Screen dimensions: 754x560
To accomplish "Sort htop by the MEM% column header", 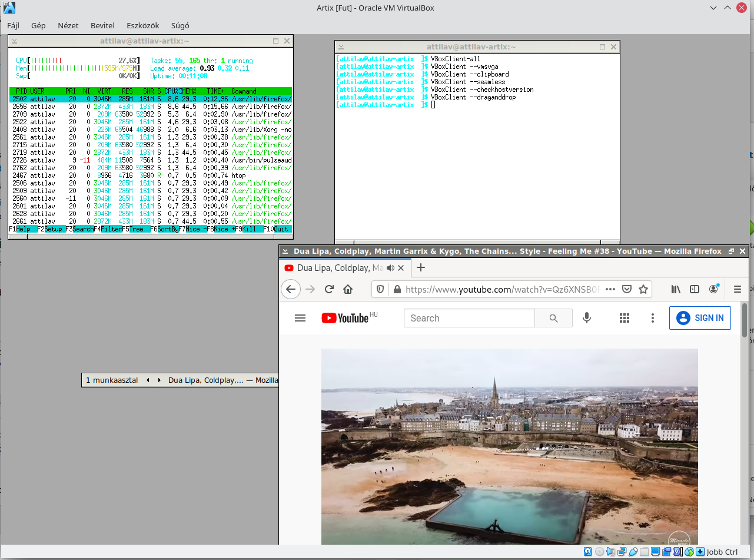I will click(190, 91).
